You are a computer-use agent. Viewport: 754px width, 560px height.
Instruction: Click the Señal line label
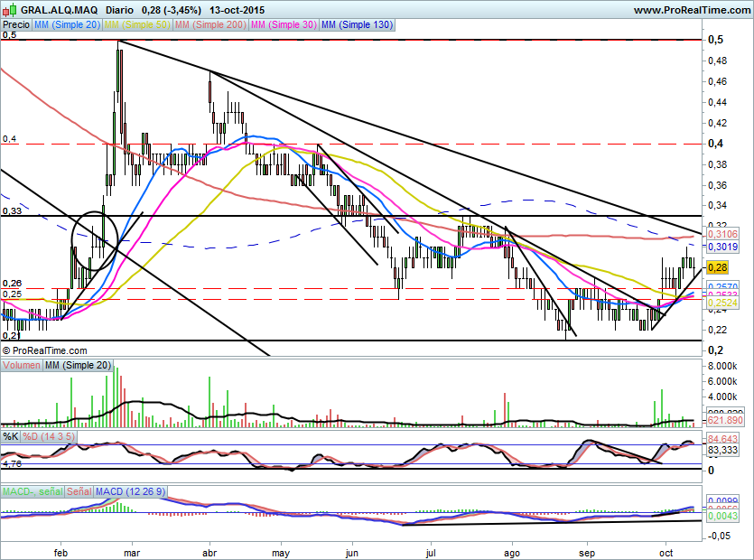tap(78, 491)
